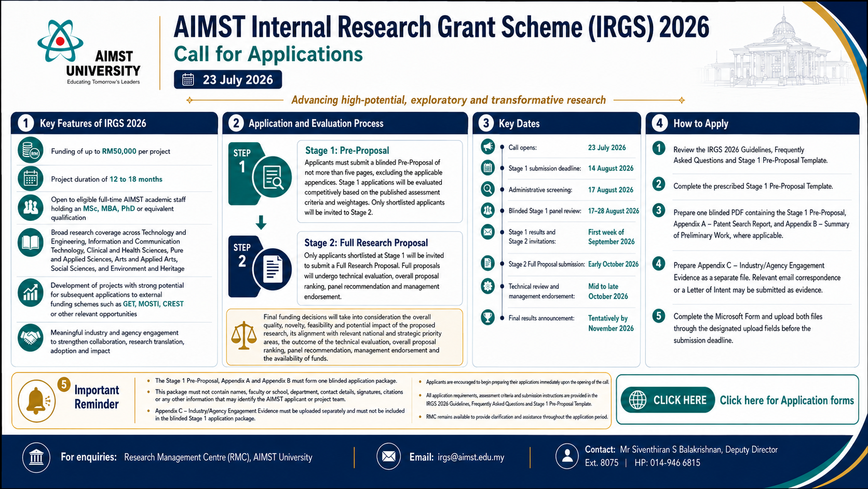Click the 'RM50,000' funding amount
This screenshot has width=868, height=489.
coord(119,151)
